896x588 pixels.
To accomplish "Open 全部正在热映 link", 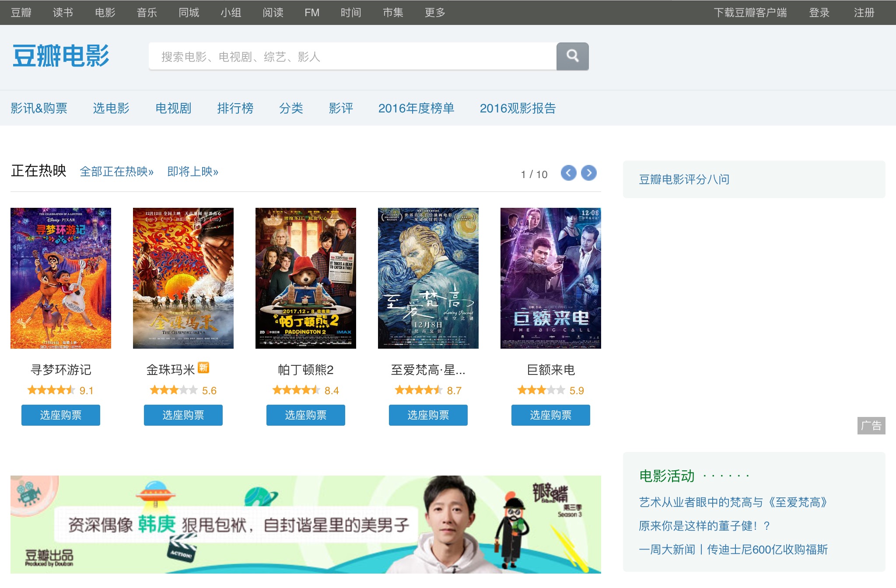I will point(116,171).
